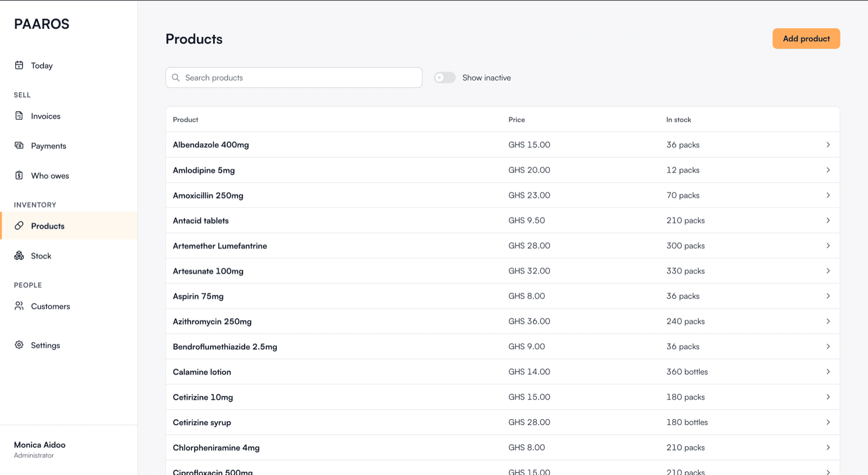Click the Payments banknote icon
The width and height of the screenshot is (868, 475).
tap(19, 145)
